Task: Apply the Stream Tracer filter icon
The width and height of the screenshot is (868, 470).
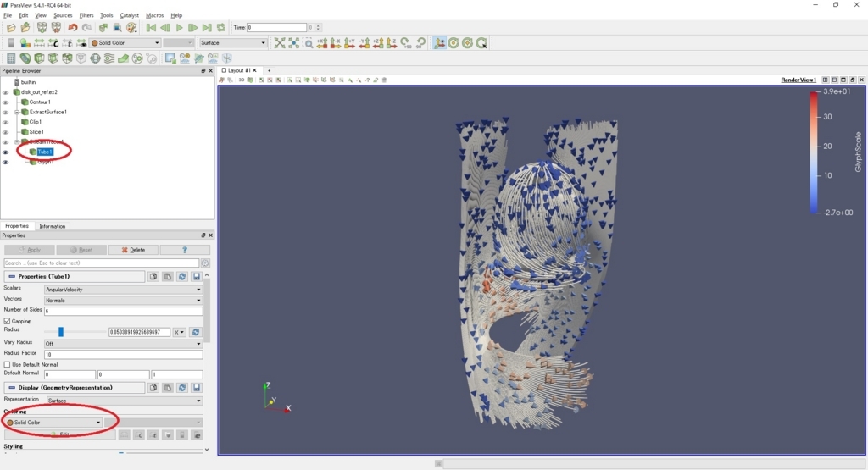Action: click(x=109, y=58)
